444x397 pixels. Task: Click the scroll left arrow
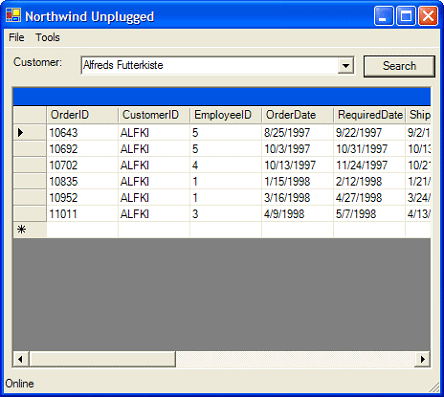point(21,359)
